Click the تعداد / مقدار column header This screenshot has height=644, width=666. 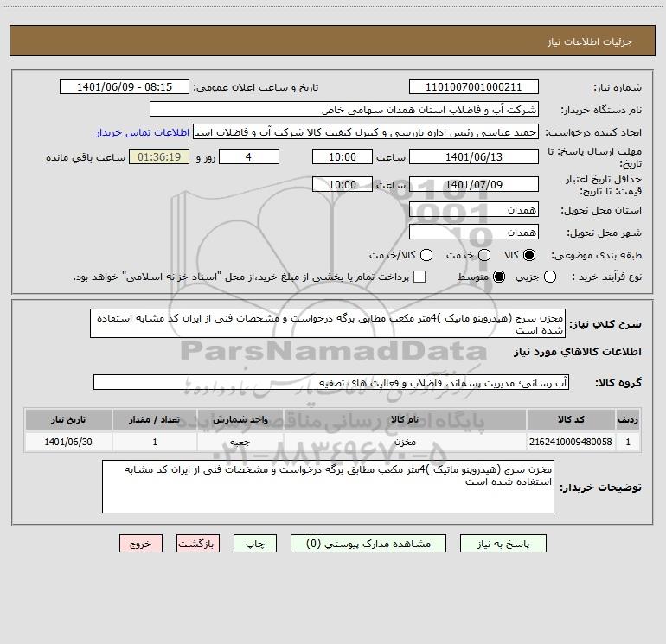tap(155, 419)
